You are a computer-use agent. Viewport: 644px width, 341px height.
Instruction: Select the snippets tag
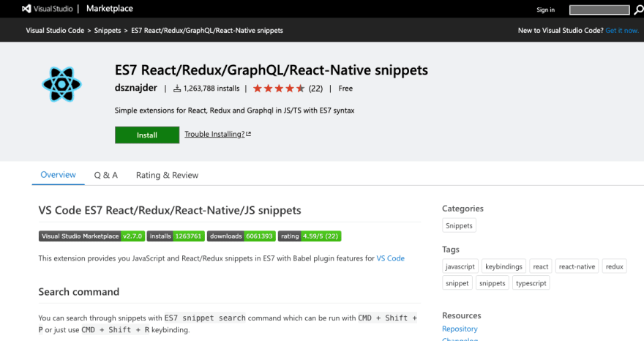(493, 283)
